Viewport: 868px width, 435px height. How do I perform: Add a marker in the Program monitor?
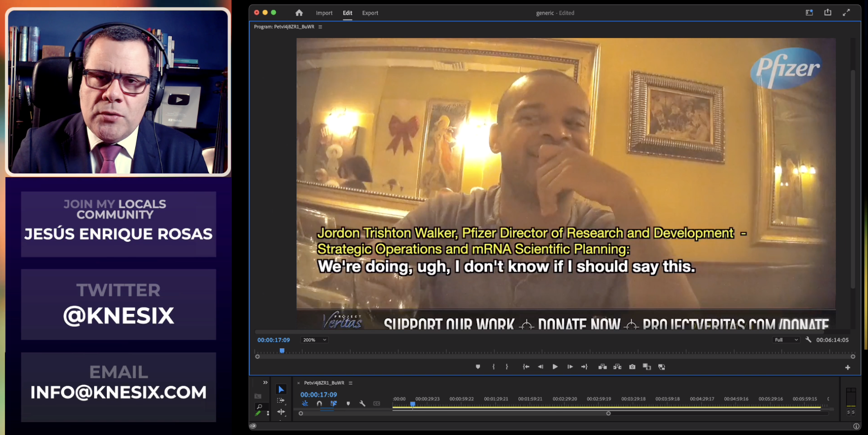pos(478,367)
